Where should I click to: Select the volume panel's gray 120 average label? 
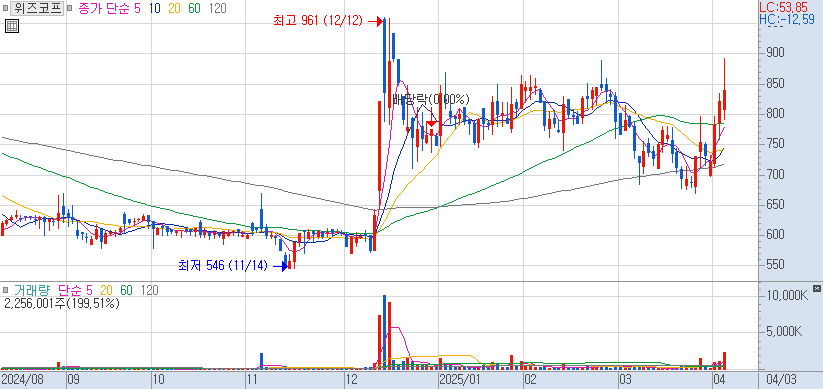[149, 290]
